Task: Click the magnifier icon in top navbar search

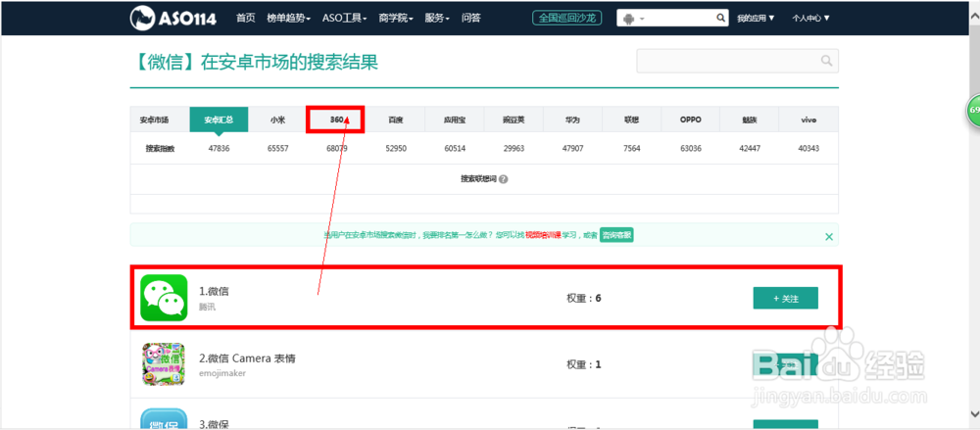Action: tap(720, 19)
